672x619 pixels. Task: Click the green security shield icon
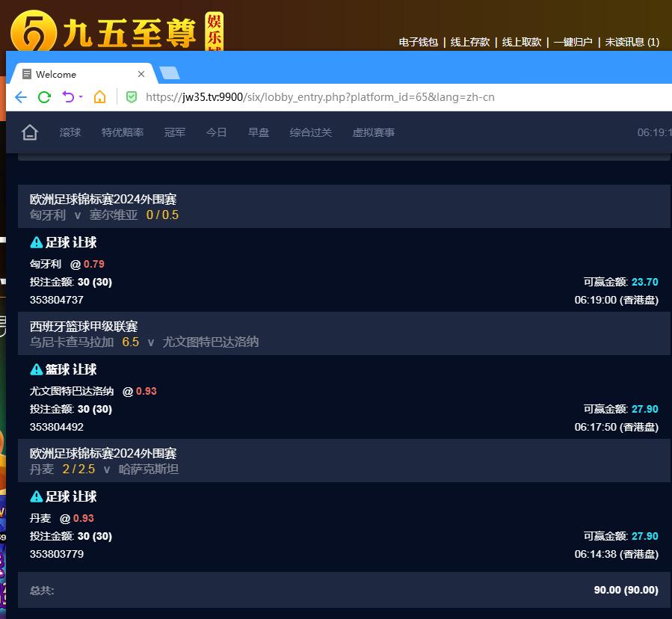point(132,97)
